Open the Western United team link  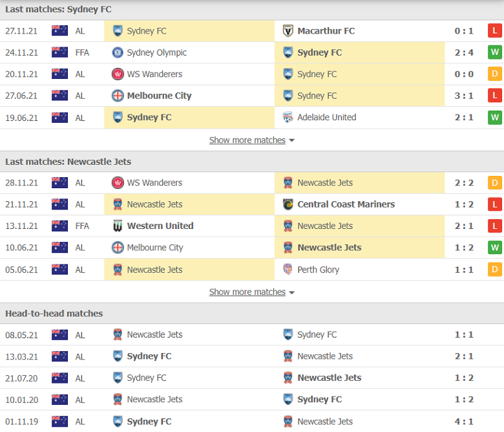(160, 226)
